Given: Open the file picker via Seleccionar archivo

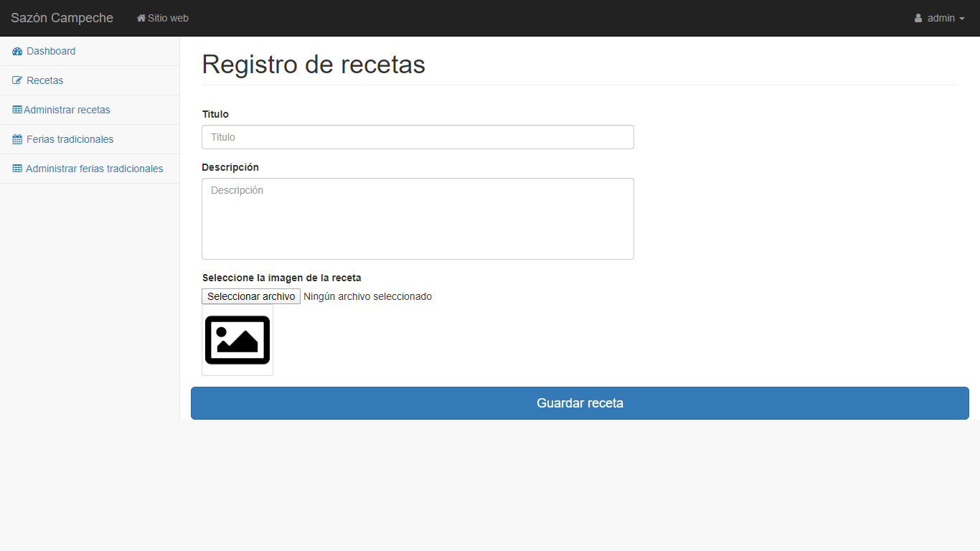Looking at the screenshot, I should point(250,296).
